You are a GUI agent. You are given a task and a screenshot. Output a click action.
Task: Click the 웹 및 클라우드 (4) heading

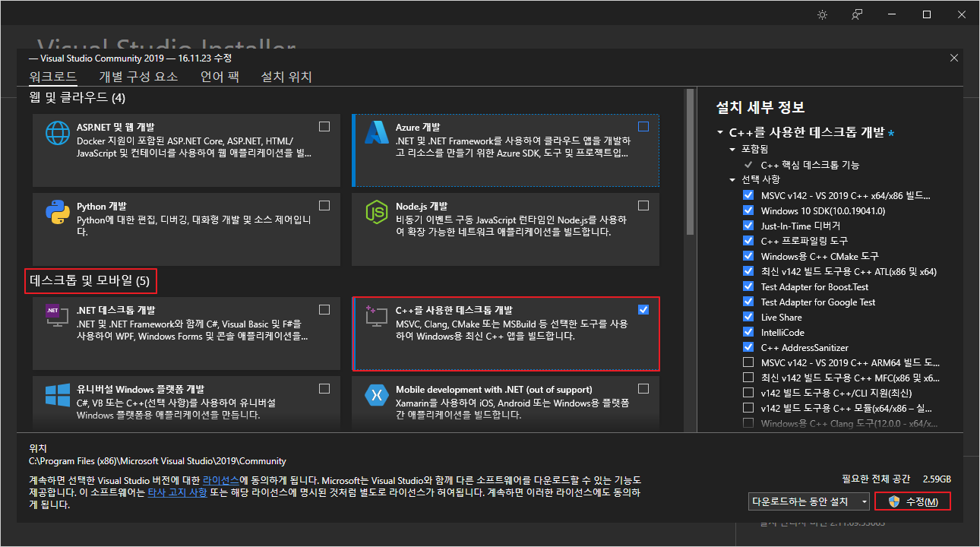(x=77, y=98)
